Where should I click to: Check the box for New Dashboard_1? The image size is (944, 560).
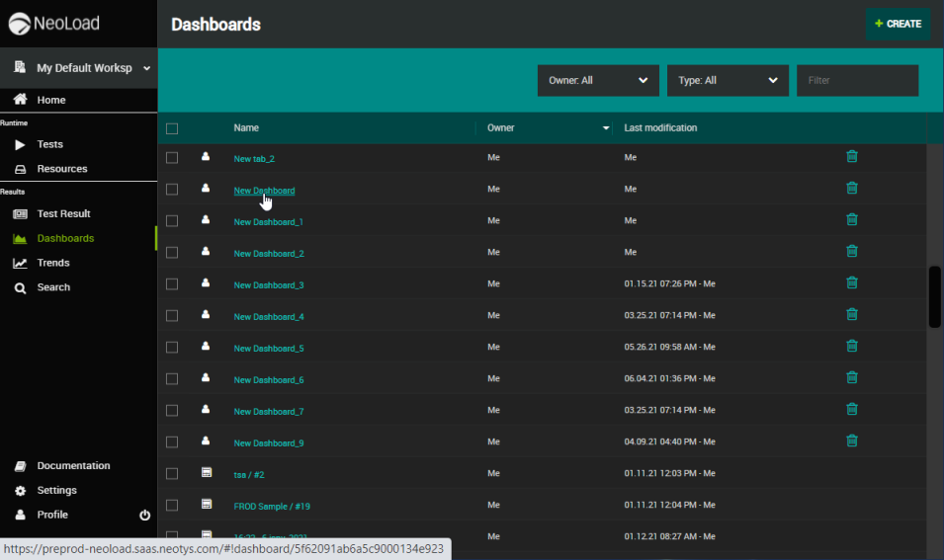[x=172, y=221]
